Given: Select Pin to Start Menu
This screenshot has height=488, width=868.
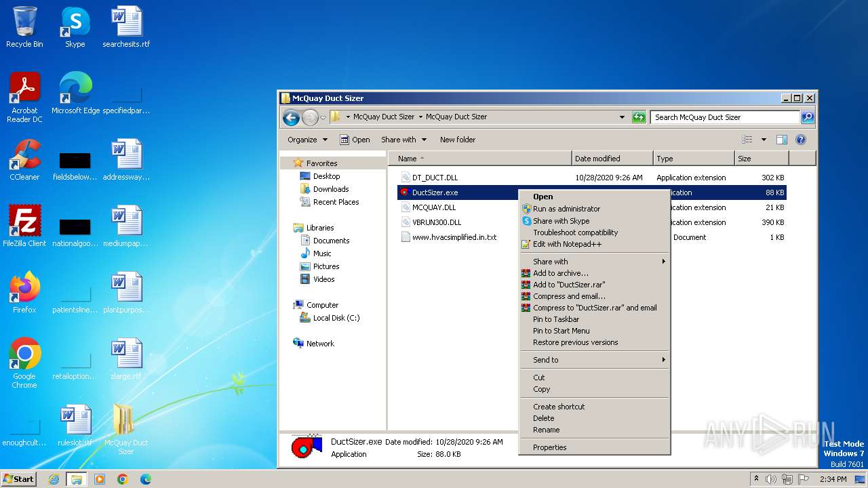Looking at the screenshot, I should [595, 331].
